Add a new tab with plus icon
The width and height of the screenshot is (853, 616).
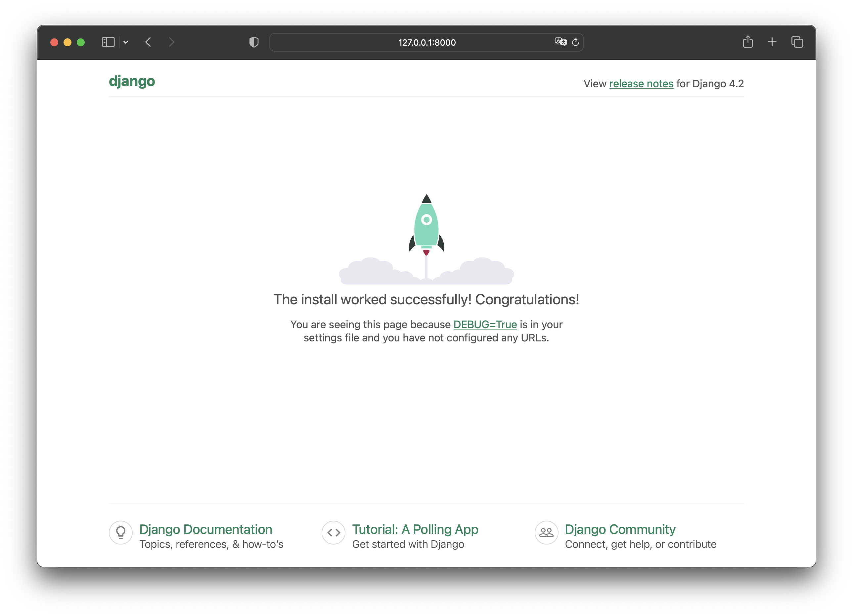[772, 42]
